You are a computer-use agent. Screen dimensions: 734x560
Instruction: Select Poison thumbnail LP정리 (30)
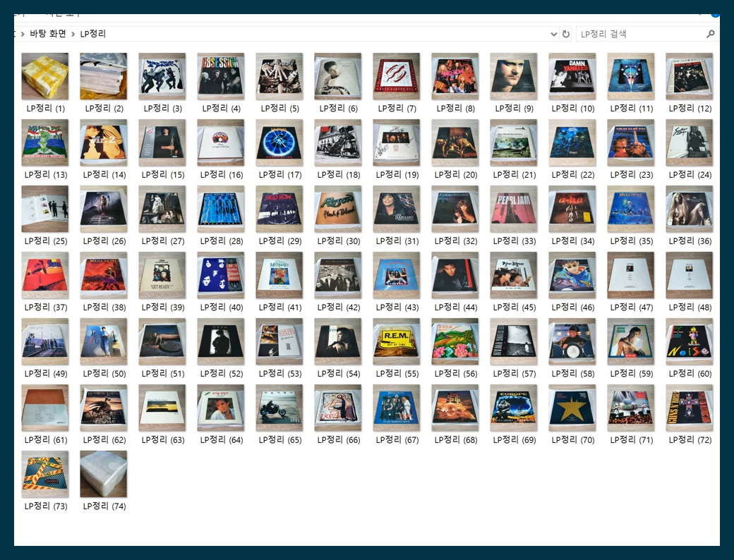tap(337, 209)
